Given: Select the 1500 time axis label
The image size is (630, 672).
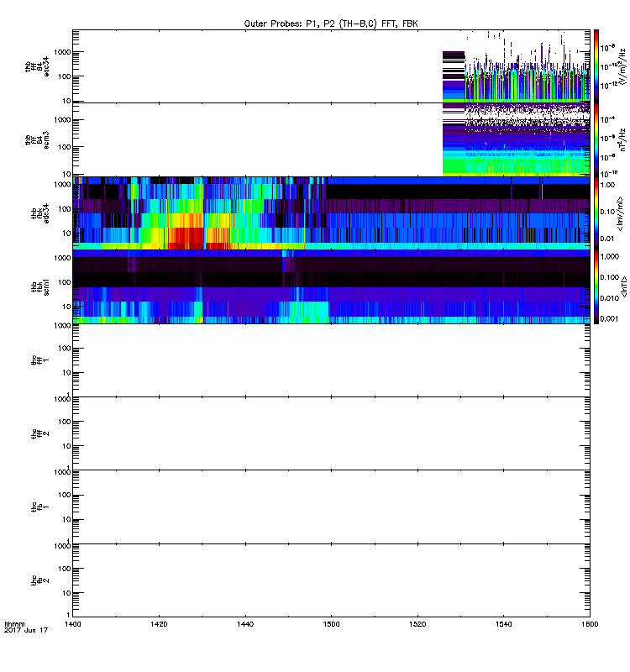Looking at the screenshot, I should [x=331, y=624].
